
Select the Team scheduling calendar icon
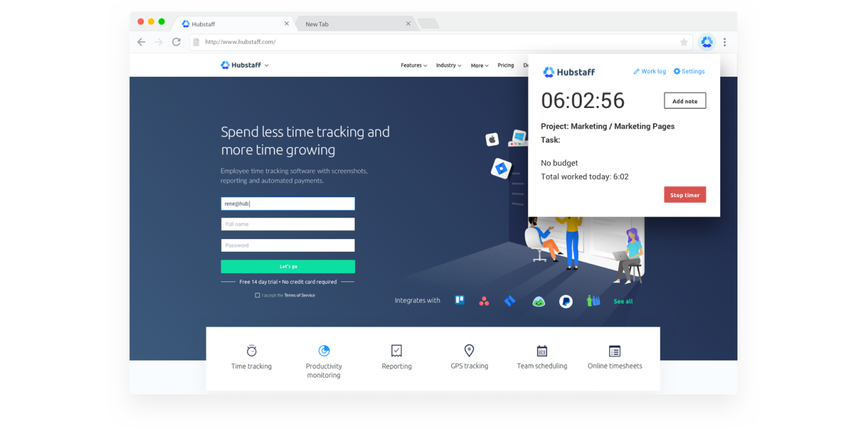(x=542, y=350)
